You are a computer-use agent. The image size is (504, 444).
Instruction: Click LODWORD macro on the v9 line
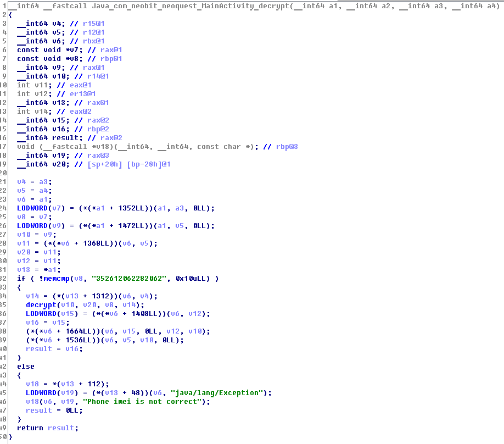pyautogui.click(x=32, y=225)
